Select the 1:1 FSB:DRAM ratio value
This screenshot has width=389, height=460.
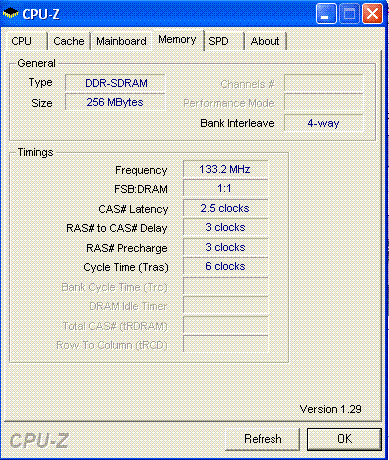pos(225,189)
